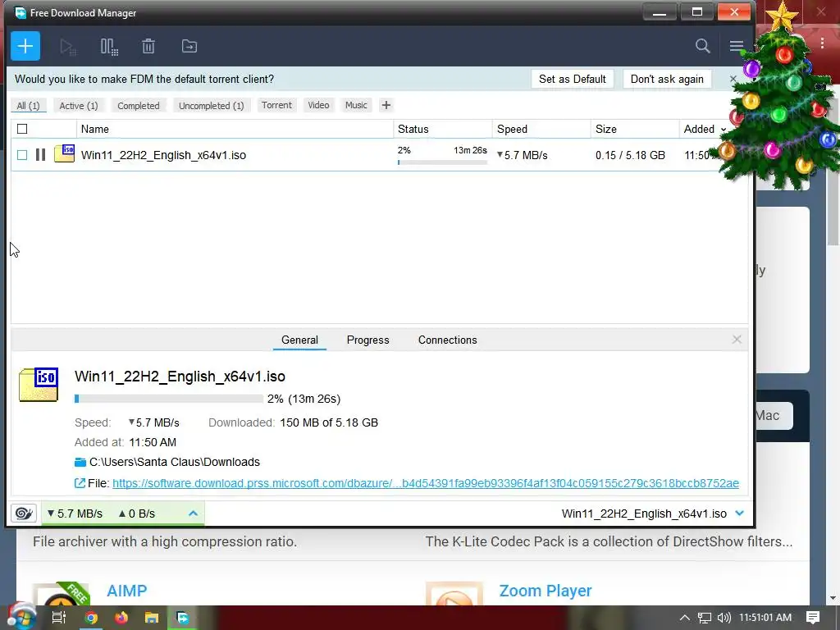Screen dimensions: 840x630
Task: Open AIMP link in browser page
Action: [126, 591]
